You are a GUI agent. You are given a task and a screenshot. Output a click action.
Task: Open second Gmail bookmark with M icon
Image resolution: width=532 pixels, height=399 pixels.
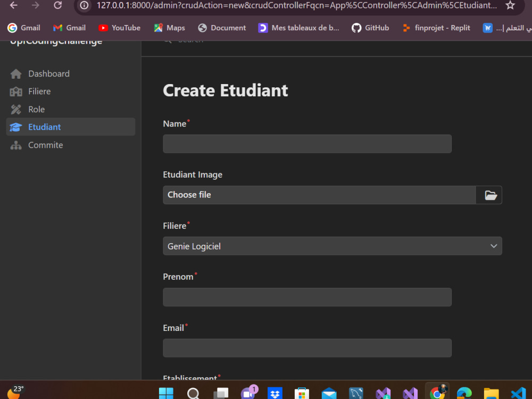[x=69, y=28]
